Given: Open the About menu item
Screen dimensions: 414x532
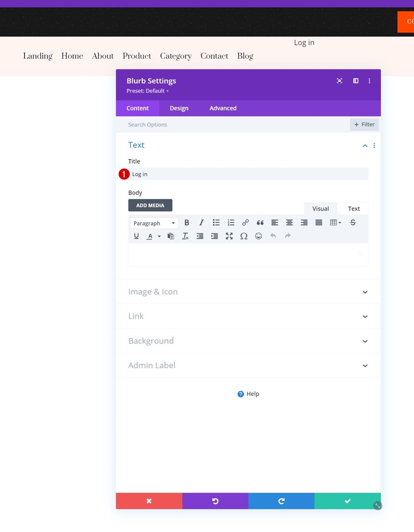Looking at the screenshot, I should pos(103,56).
